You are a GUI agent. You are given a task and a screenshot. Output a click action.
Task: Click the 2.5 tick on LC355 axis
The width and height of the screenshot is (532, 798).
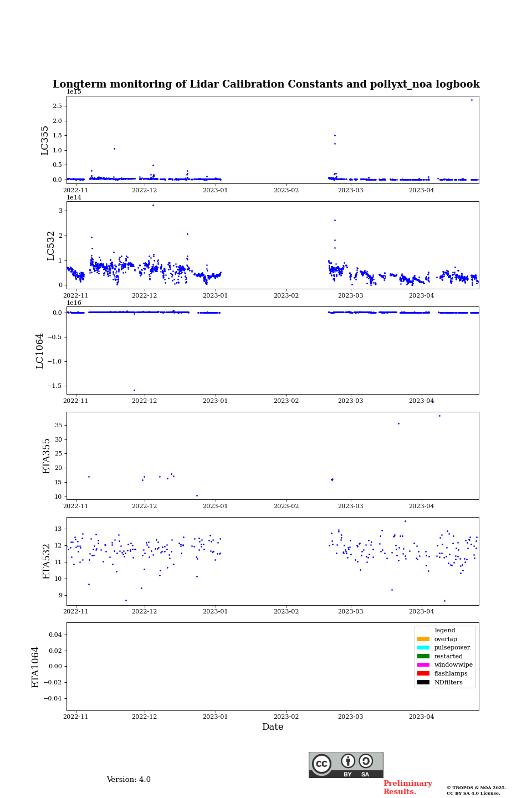pos(57,106)
